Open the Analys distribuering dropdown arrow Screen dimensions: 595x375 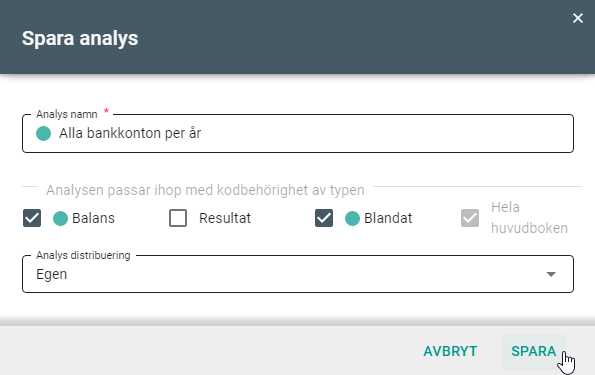click(x=551, y=274)
